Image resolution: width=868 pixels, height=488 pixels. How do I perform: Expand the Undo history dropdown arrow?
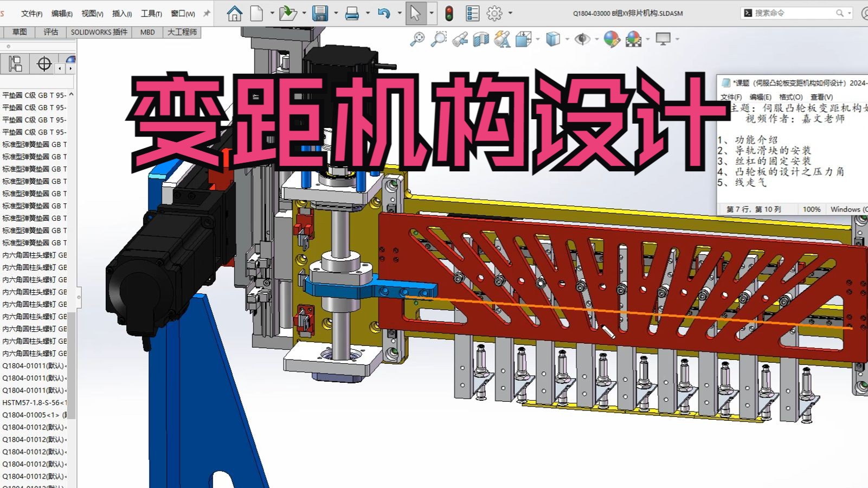(400, 13)
